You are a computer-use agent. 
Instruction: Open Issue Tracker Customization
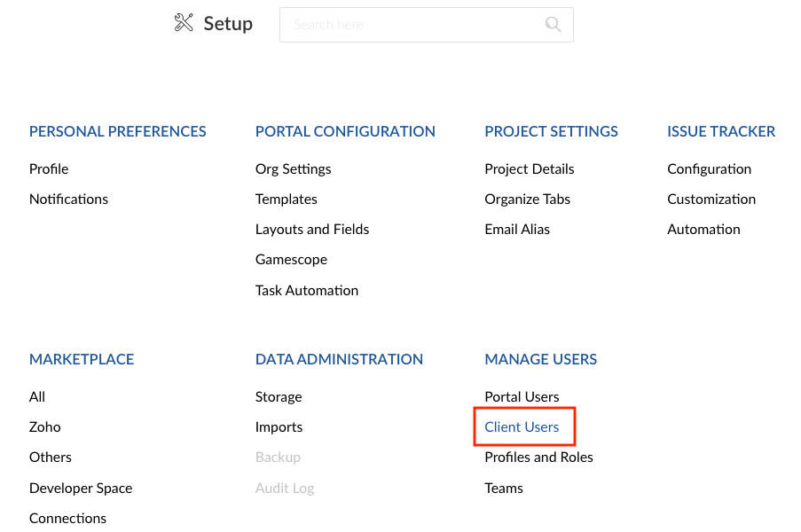711,199
